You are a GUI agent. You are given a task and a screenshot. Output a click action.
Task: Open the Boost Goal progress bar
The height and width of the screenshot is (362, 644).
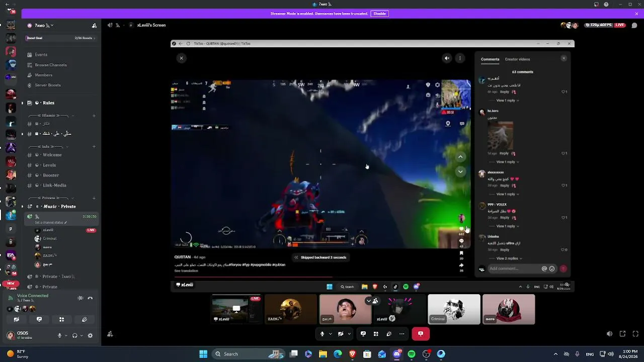click(61, 38)
